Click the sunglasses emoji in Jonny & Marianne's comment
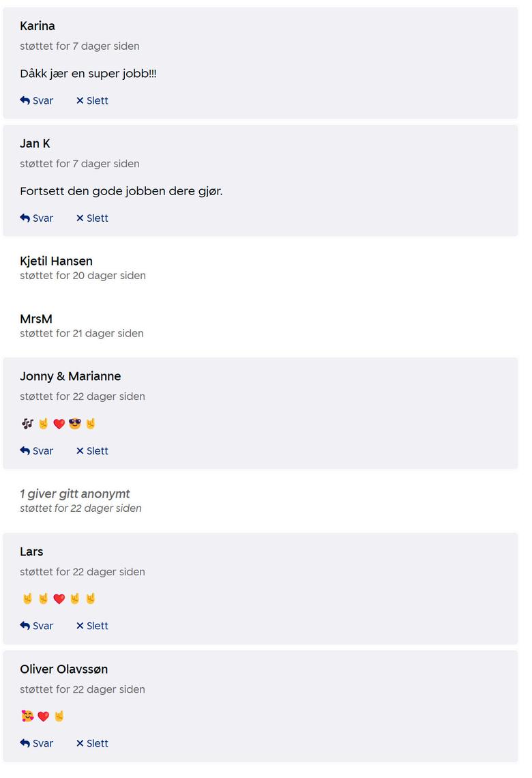 [x=75, y=424]
